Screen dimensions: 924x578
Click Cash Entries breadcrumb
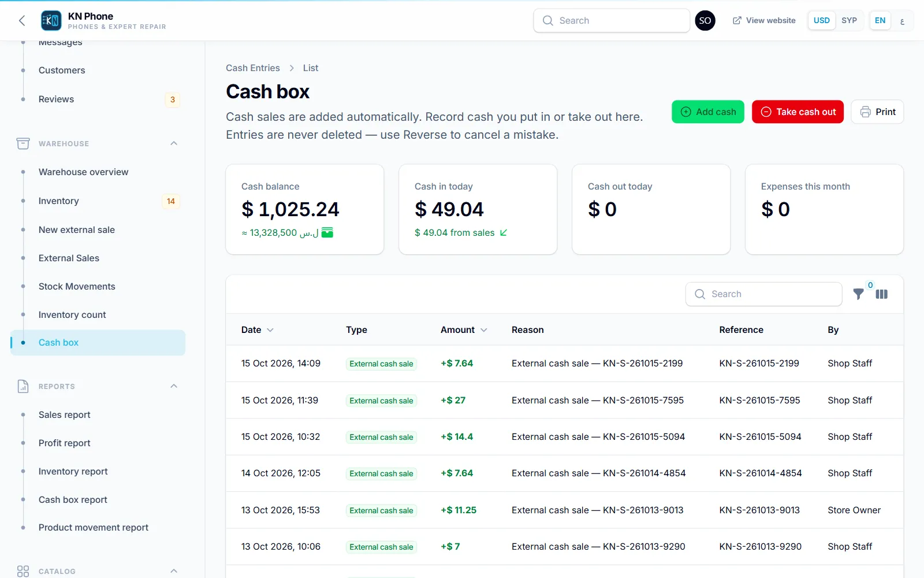coord(253,68)
